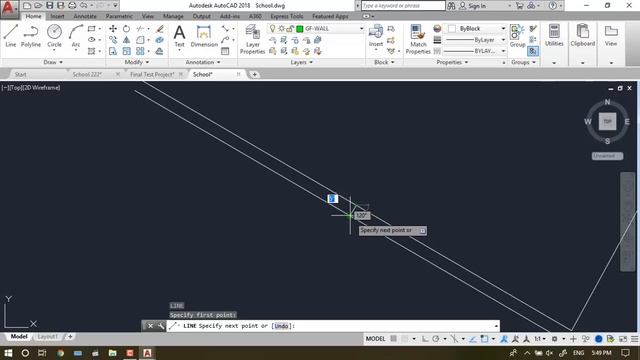
Task: Open the Final Test Project* drawing tab
Action: pos(152,74)
